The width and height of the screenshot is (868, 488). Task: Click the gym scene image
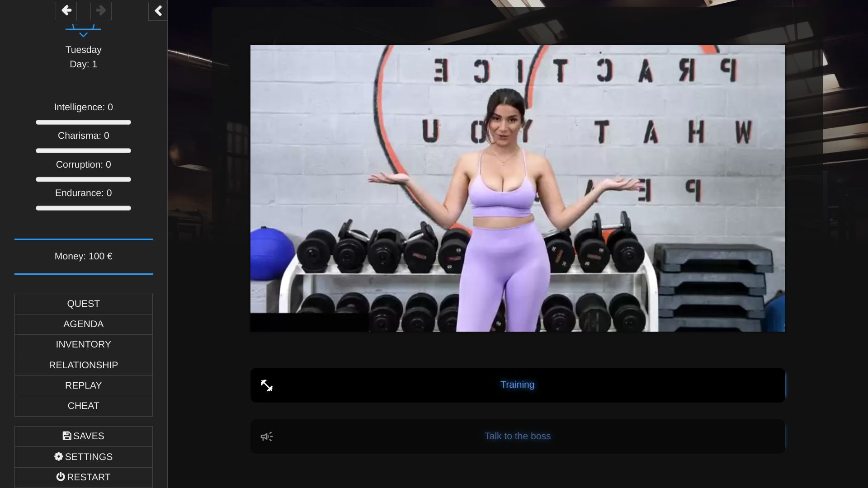click(x=517, y=188)
